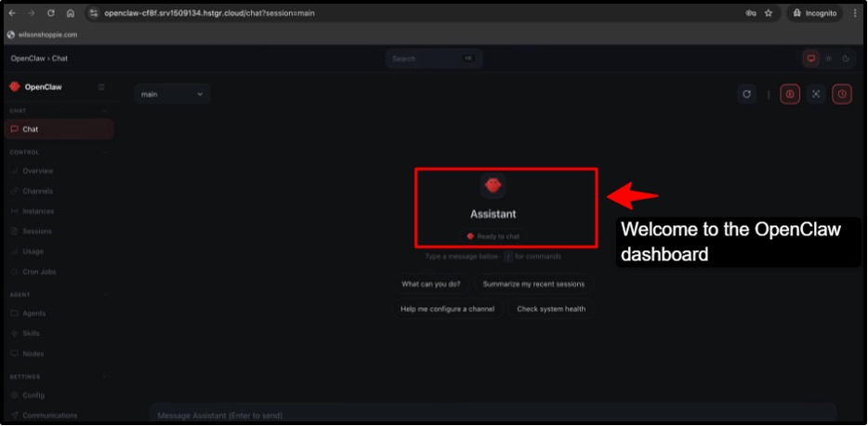Open Overview in the Control section

coord(38,170)
